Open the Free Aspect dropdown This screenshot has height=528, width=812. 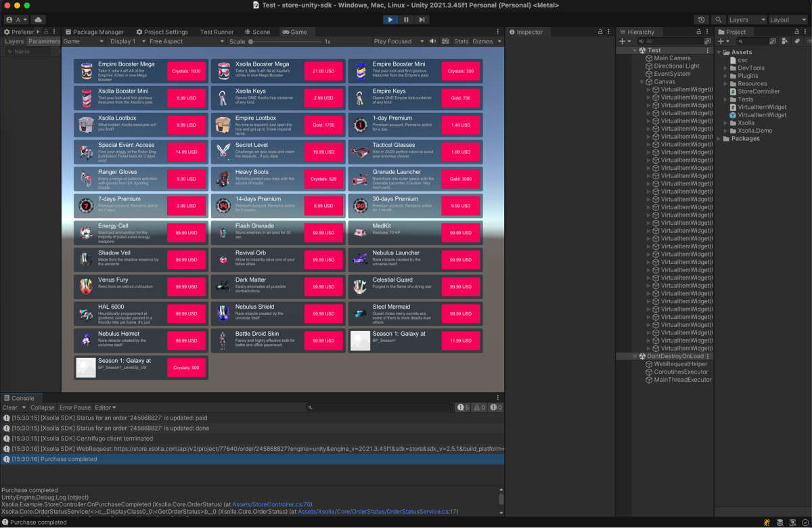[183, 41]
